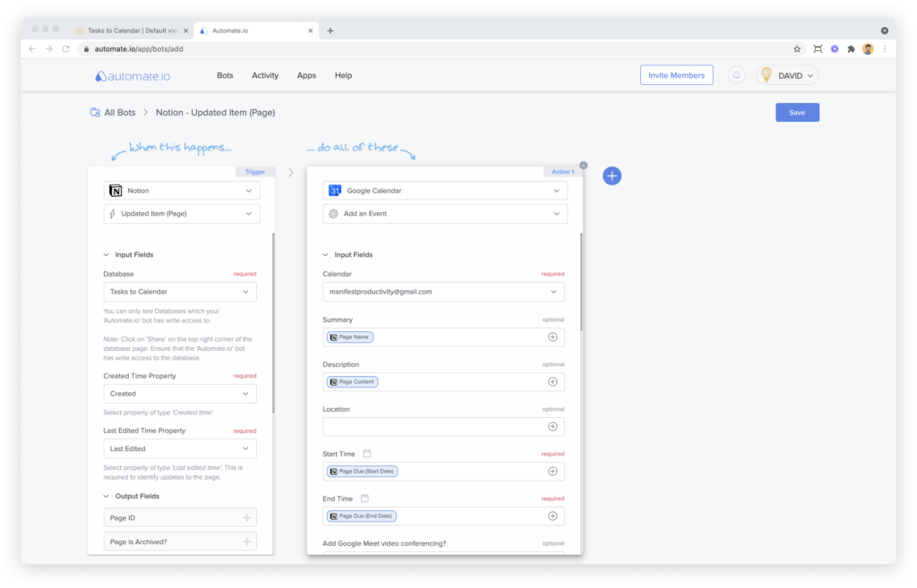Select the Page is Archived? output field
The width and height of the screenshot is (917, 588).
[x=180, y=541]
